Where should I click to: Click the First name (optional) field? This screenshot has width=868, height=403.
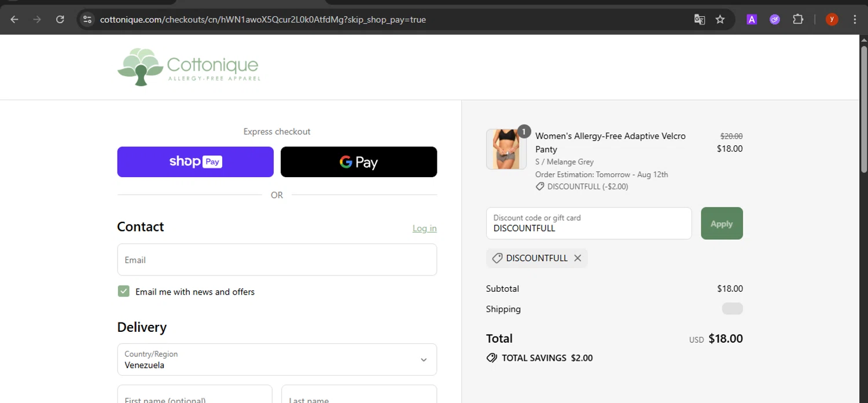[x=194, y=394]
